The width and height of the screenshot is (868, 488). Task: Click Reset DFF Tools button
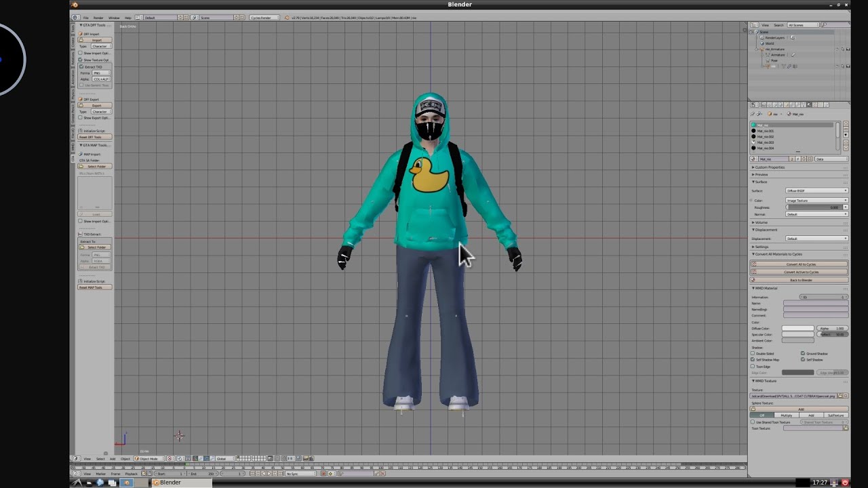(x=95, y=137)
